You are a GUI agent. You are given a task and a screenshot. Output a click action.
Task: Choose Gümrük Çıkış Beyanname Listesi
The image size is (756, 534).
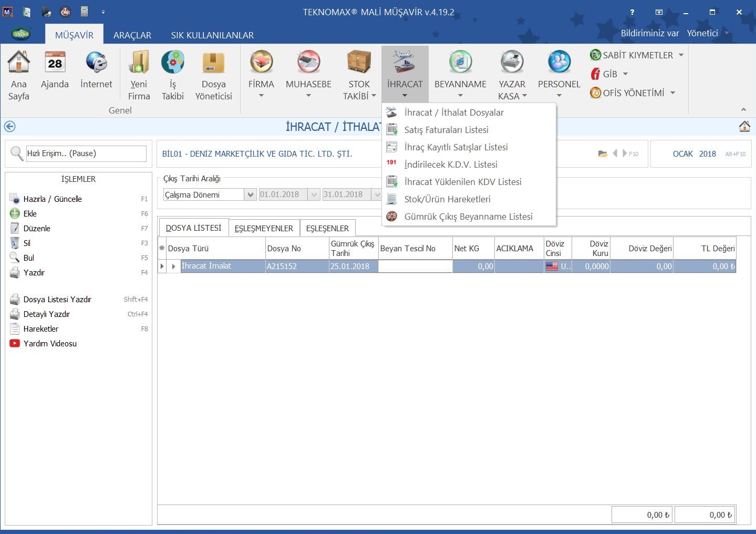[x=468, y=217]
